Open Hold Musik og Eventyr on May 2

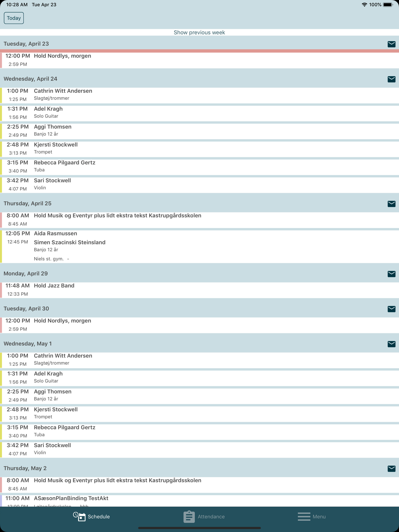[199, 485]
